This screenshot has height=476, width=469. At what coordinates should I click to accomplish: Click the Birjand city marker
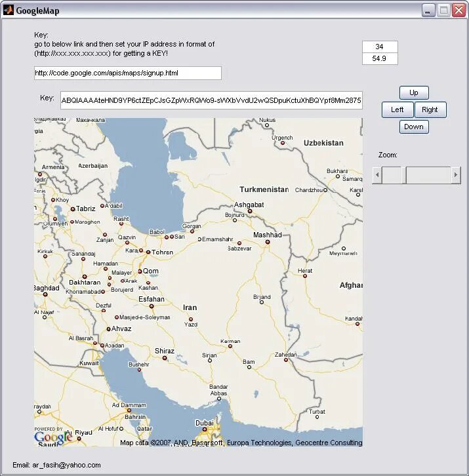coord(262,302)
